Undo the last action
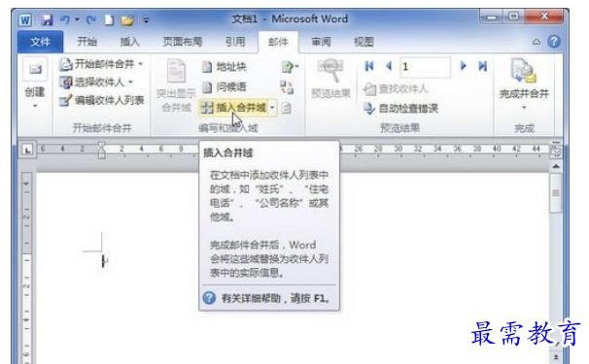589x364 pixels. pyautogui.click(x=65, y=19)
